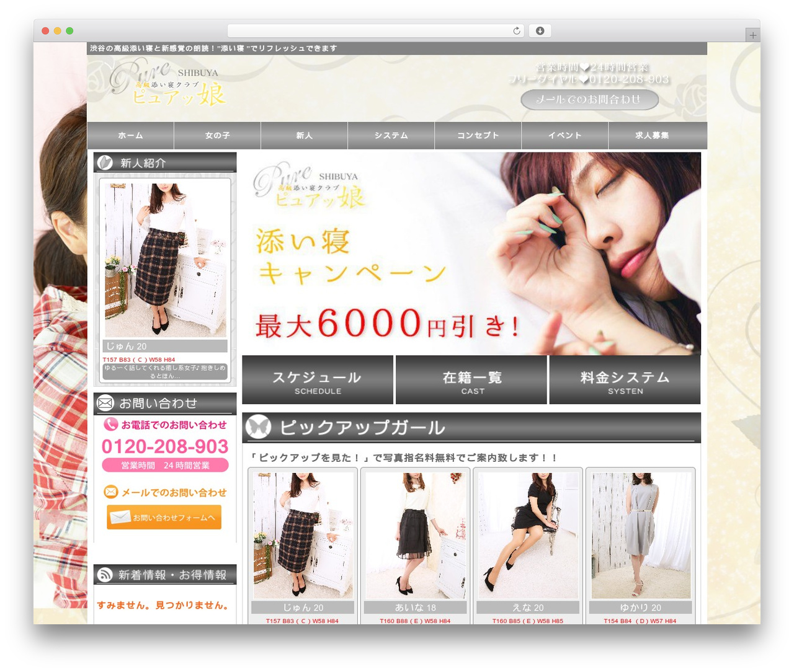Click the えな 20 name label

coord(528,608)
